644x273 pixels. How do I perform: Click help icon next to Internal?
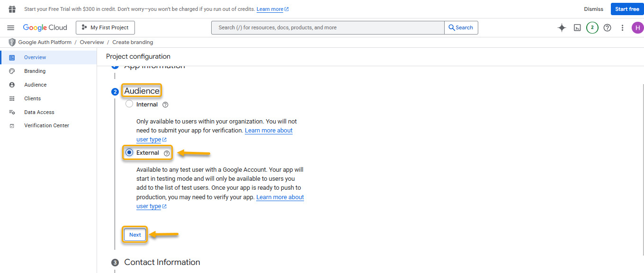tap(165, 105)
